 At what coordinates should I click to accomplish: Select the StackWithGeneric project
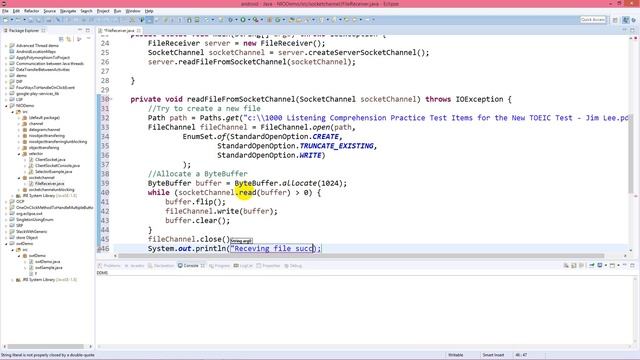pyautogui.click(x=31, y=231)
